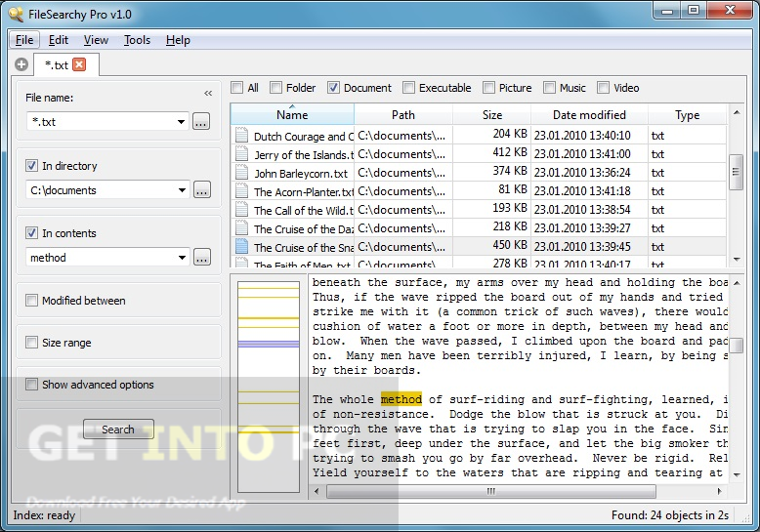760x532 pixels.
Task: Click the add new search tab plus icon
Action: 21,64
